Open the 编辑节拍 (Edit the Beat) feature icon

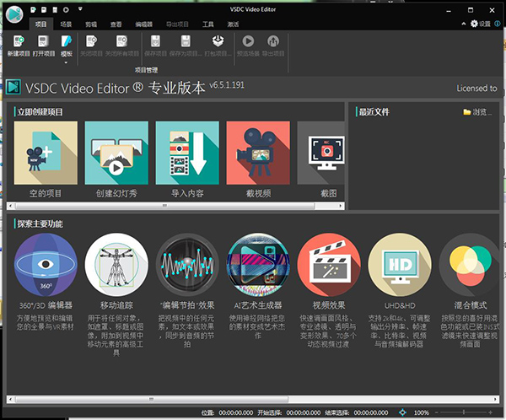187,265
